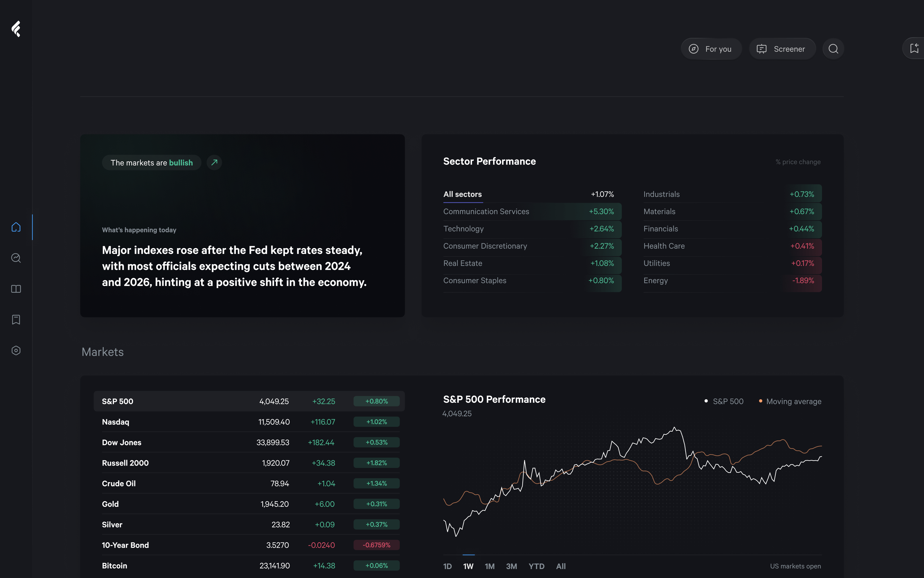Viewport: 924px width, 578px height.
Task: Select the library icon in sidebar
Action: [x=16, y=289]
